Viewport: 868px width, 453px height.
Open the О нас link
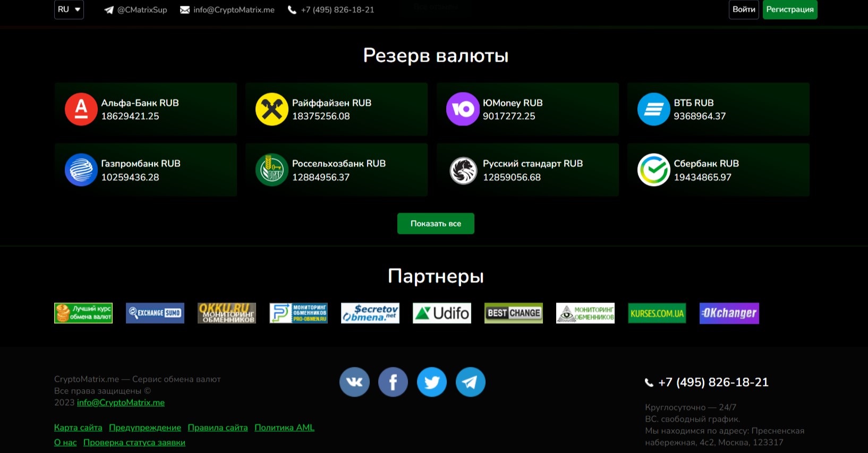tap(65, 442)
